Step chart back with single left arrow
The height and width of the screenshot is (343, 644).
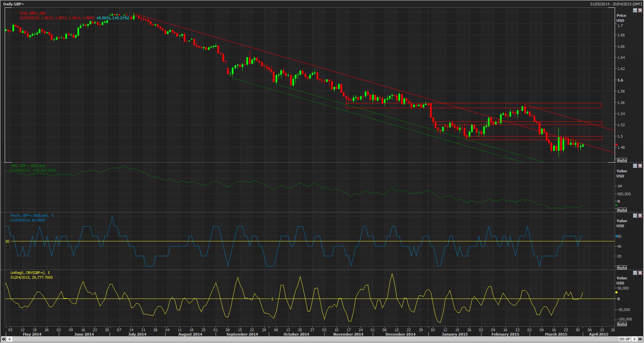9,339
